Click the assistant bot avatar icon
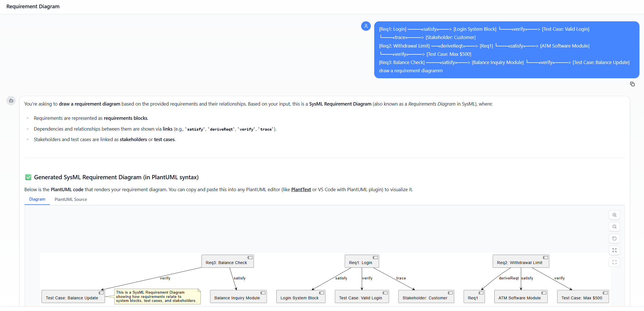 (x=11, y=100)
